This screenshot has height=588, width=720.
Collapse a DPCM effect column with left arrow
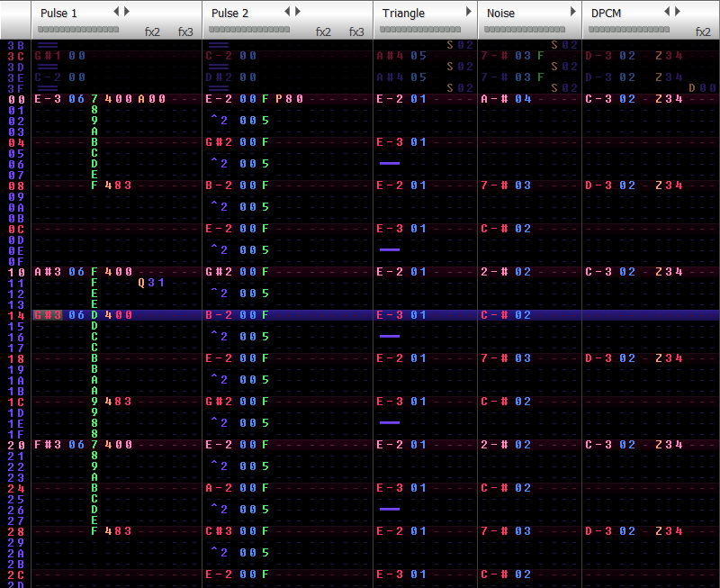click(667, 12)
